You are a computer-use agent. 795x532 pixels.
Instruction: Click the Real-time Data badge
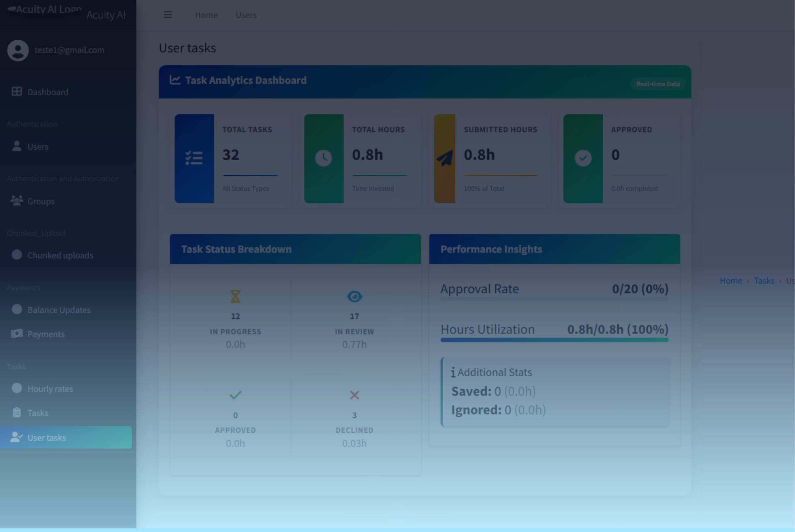coord(658,84)
